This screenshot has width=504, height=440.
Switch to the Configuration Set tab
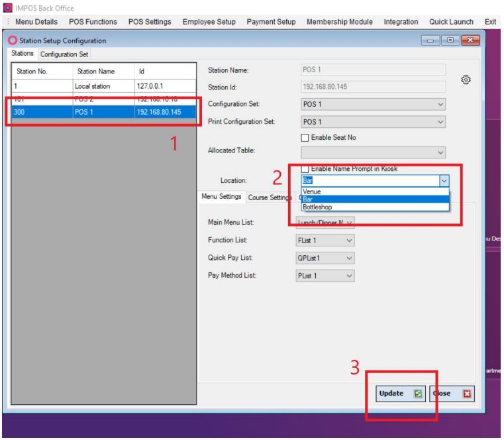pyautogui.click(x=65, y=54)
